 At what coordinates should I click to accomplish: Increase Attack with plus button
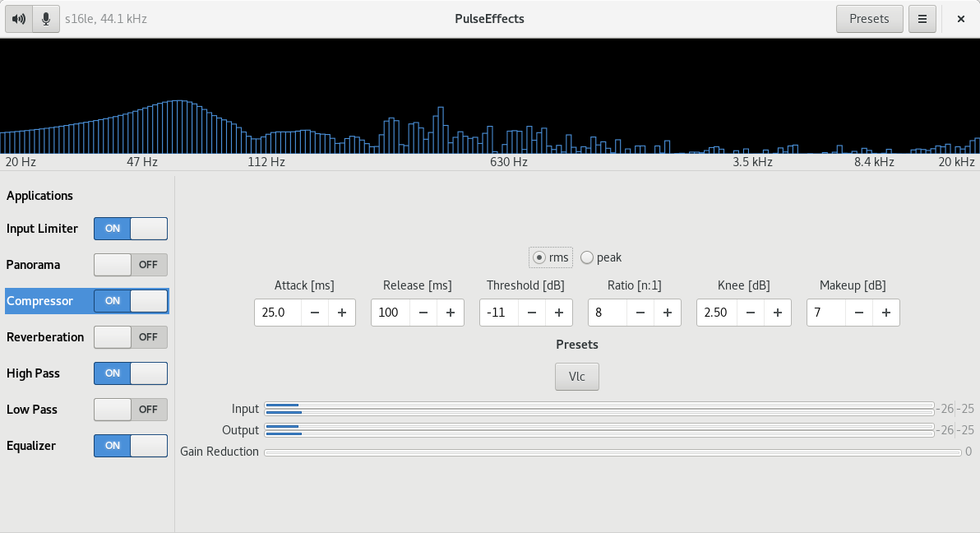click(342, 313)
